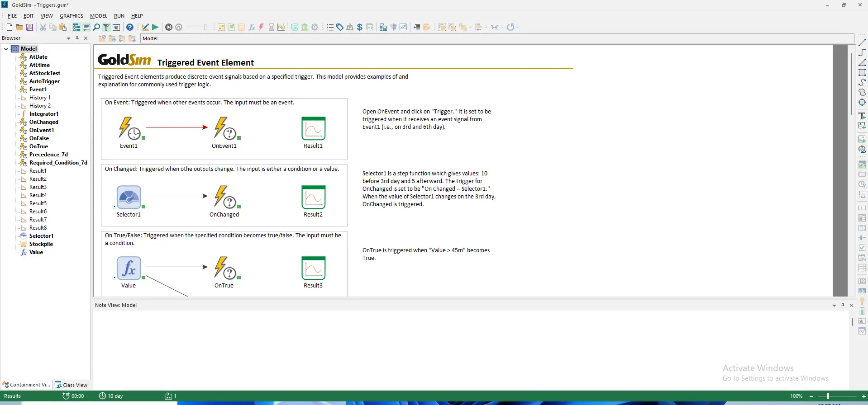This screenshot has height=405, width=868.
Task: Collapse the Model node in Browser tree
Action: point(6,49)
